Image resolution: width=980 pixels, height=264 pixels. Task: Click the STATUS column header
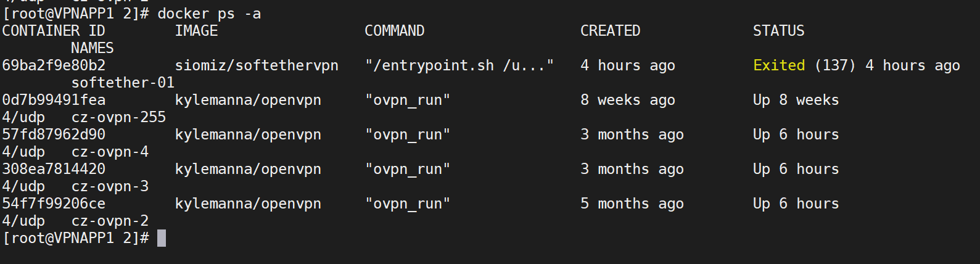(779, 31)
